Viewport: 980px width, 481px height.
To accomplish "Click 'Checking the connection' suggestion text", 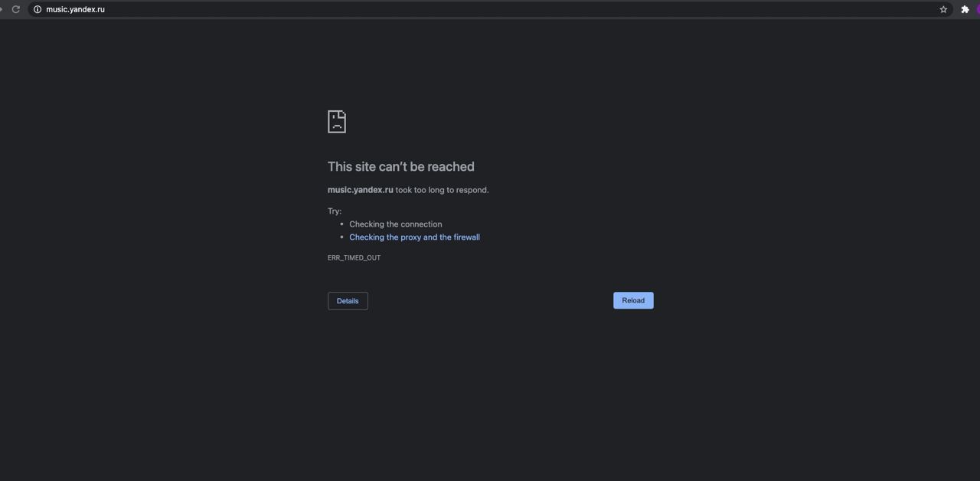I will (395, 224).
